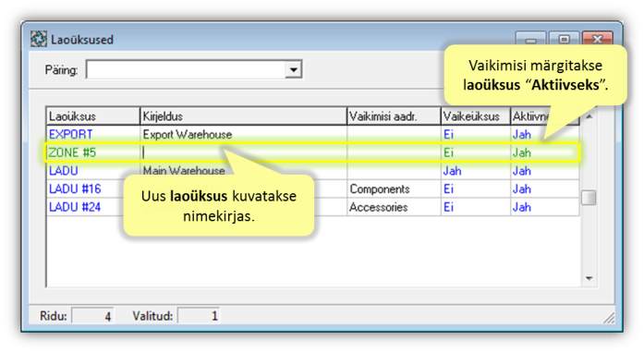Sort by the Kirjeldus column header
The image size is (644, 353).
click(x=243, y=116)
